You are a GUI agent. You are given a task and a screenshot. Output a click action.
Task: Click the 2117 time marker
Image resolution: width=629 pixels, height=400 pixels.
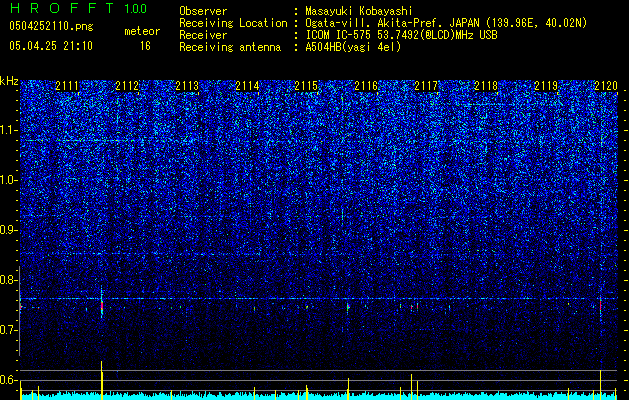[x=426, y=86]
